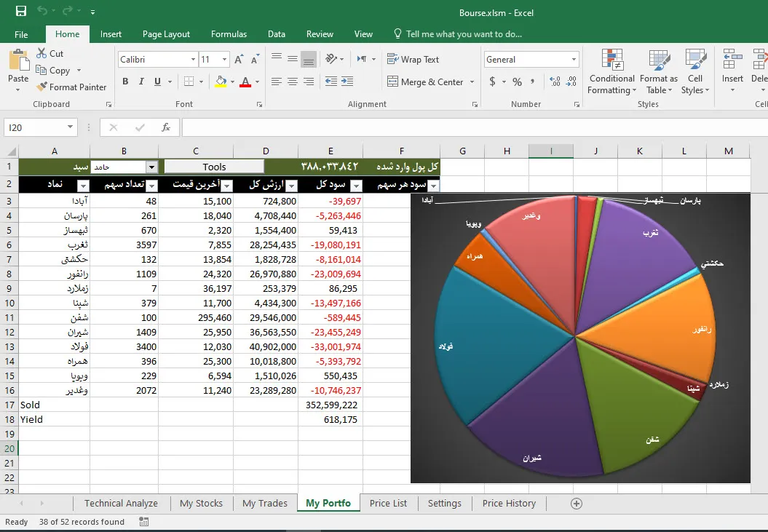Click the Cut scissors icon
The height and width of the screenshot is (532, 768).
pos(42,53)
